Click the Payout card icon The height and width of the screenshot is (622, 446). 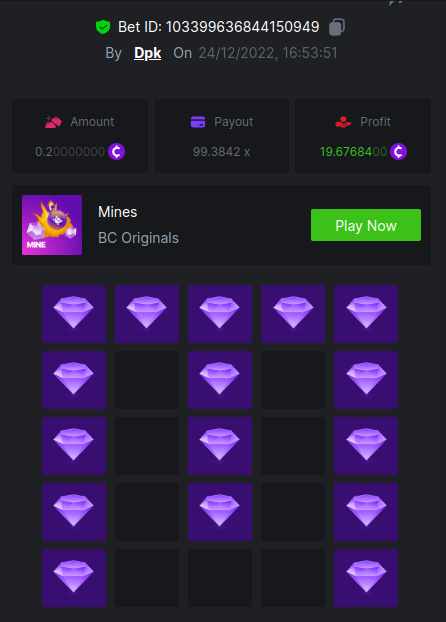coord(198,122)
